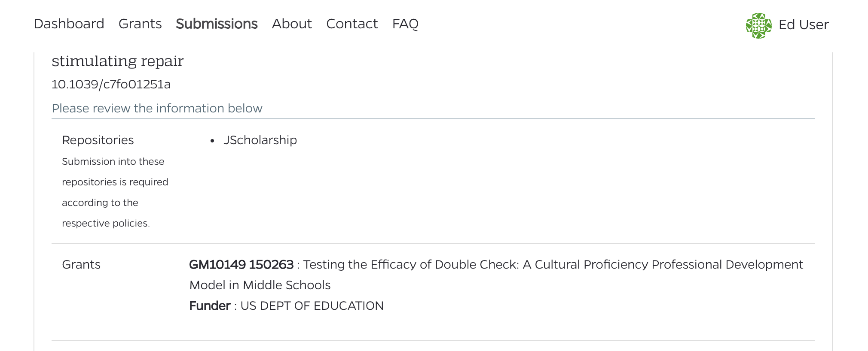Click the bold Funder label

pos(210,306)
